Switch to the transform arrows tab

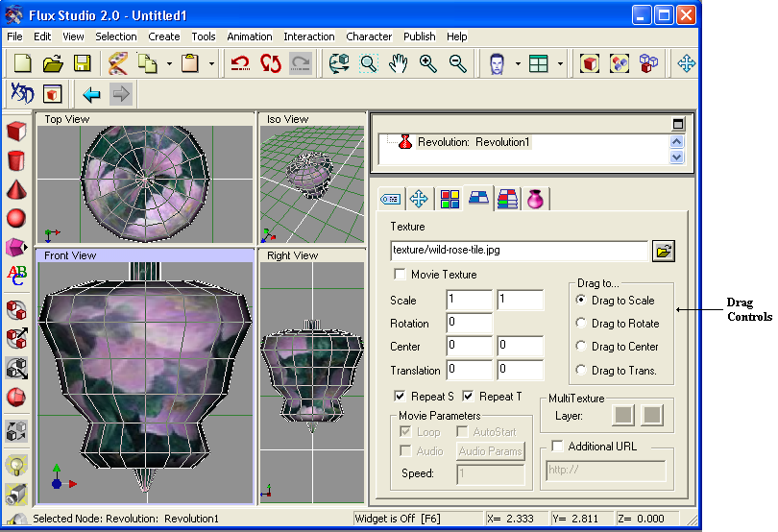[x=419, y=199]
